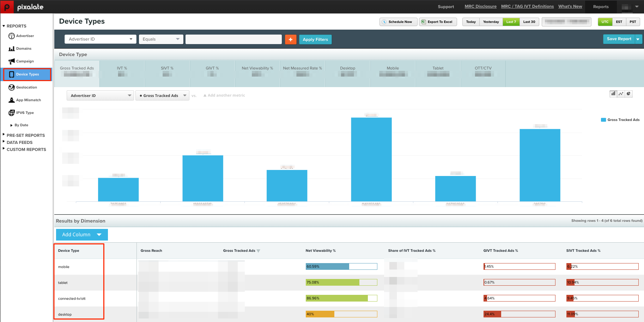Viewport: 644px width, 322px height.
Task: Open the Campaign megaphone icon
Action: [12, 61]
